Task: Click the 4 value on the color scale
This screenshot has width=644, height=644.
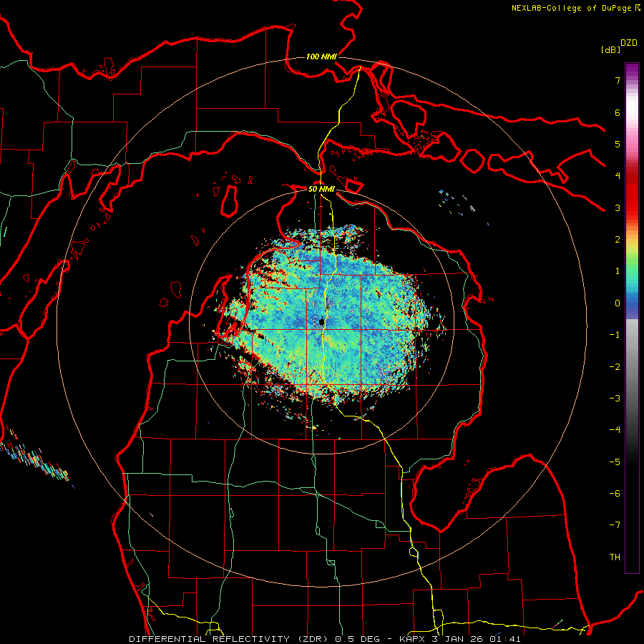Action: coord(618,176)
